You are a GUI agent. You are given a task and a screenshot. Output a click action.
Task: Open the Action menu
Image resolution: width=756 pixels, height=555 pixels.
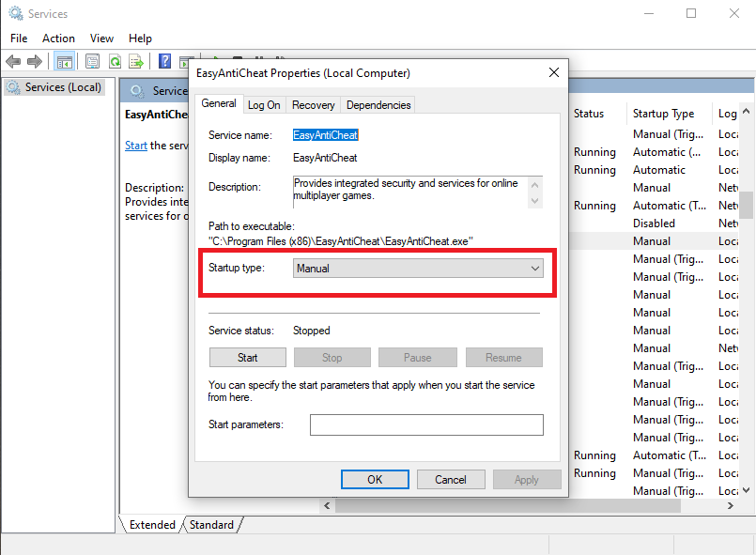(x=58, y=39)
